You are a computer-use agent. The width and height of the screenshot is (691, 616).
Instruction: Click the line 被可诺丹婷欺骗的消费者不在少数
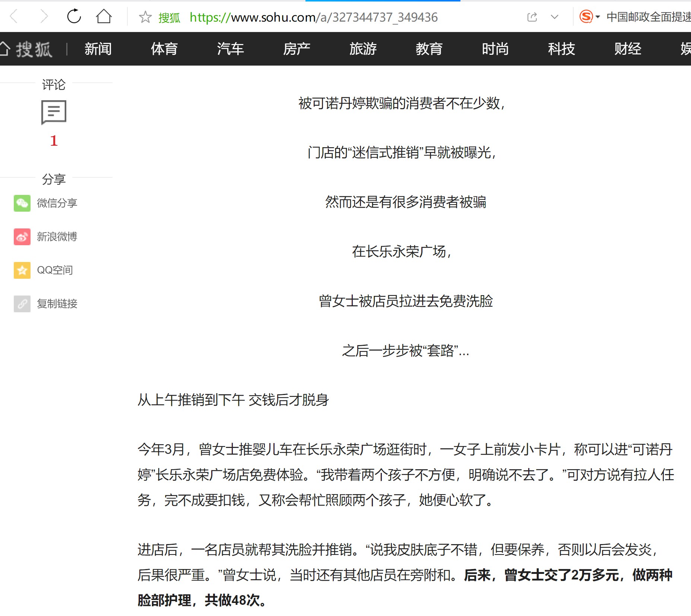[x=402, y=103]
